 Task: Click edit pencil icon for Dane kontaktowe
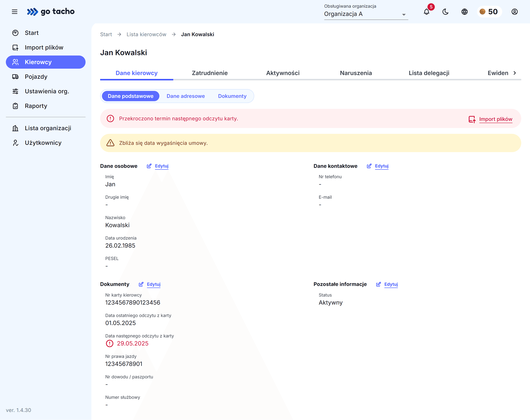pos(369,166)
